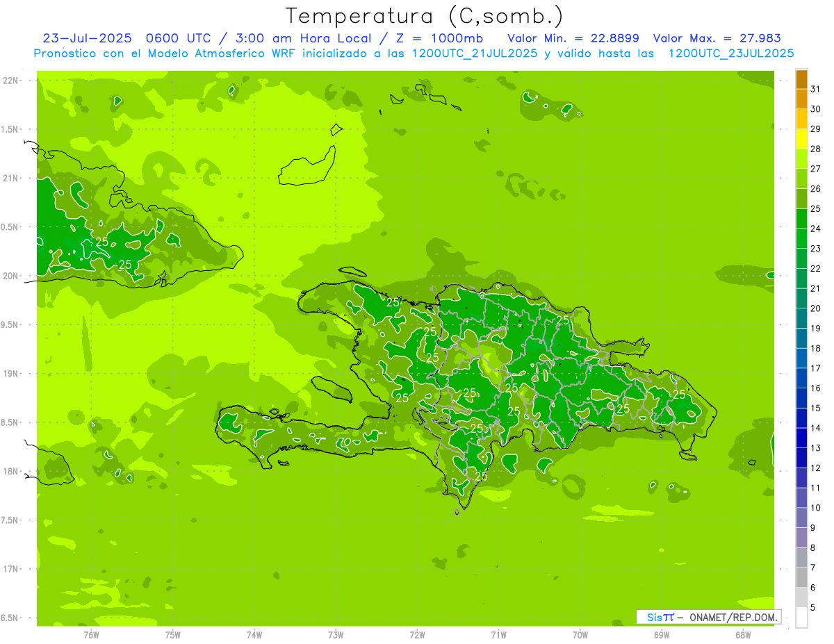This screenshot has width=834, height=644.
Task: Click the "30" label on the color bar
Action: pyautogui.click(x=816, y=109)
